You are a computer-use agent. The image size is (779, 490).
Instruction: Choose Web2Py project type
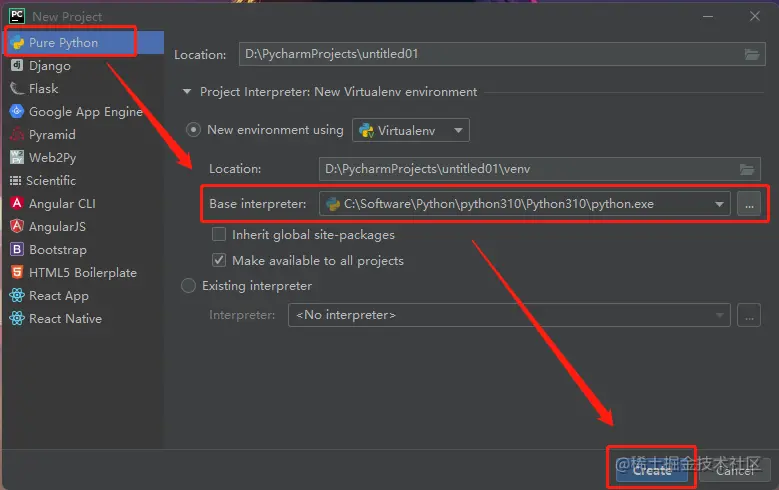pos(84,158)
